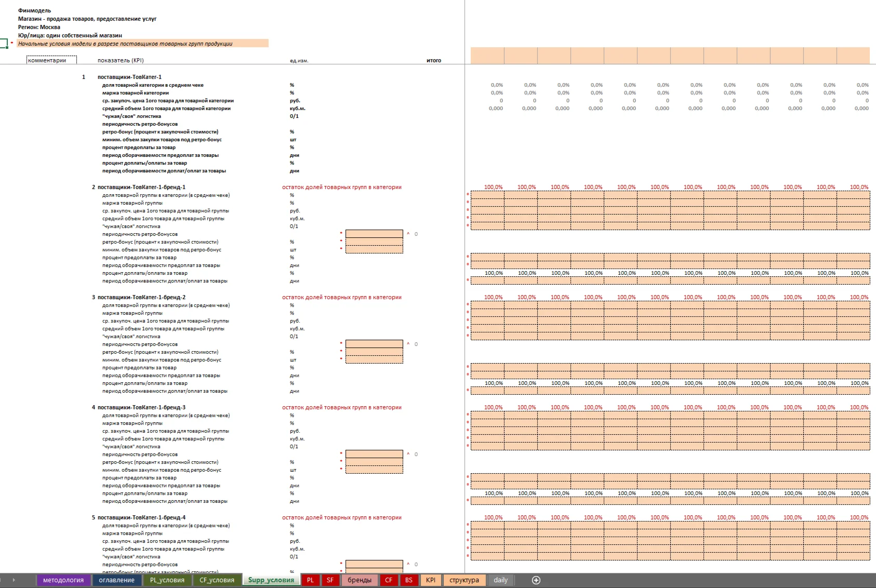The height and width of the screenshot is (588, 876).
Task: Open the daily sheet tab
Action: (501, 580)
